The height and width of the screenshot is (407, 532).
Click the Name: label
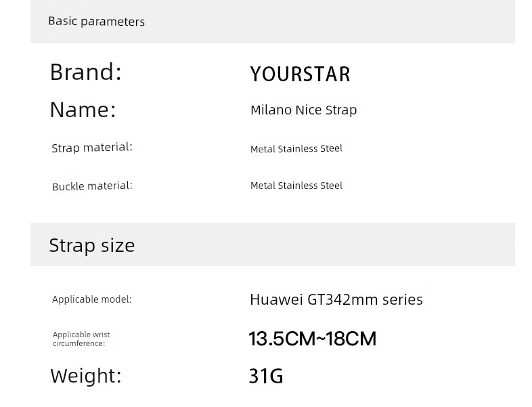(x=83, y=110)
